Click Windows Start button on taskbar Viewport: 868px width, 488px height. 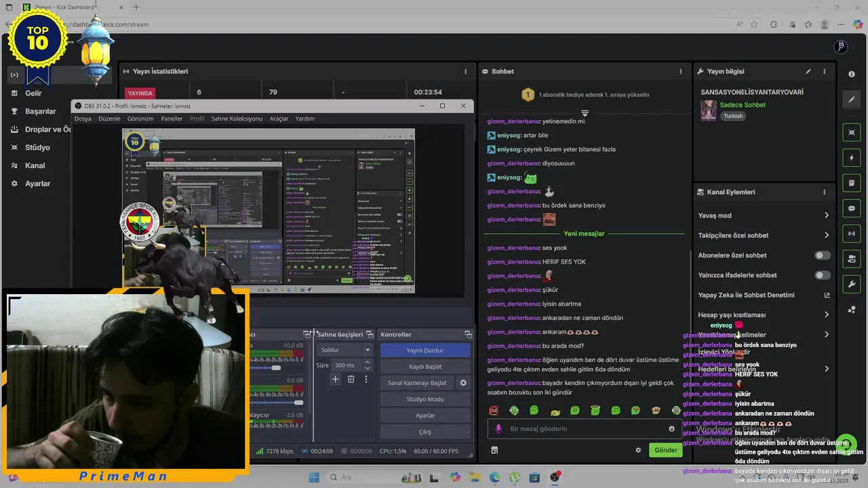pyautogui.click(x=314, y=477)
